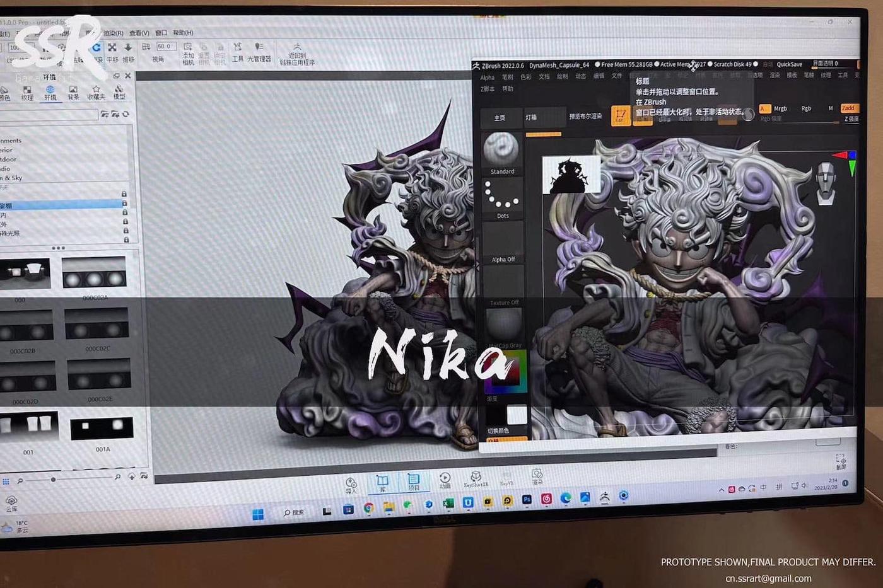Open the ZBrush Alpha menu
The image size is (883, 588).
click(x=488, y=78)
